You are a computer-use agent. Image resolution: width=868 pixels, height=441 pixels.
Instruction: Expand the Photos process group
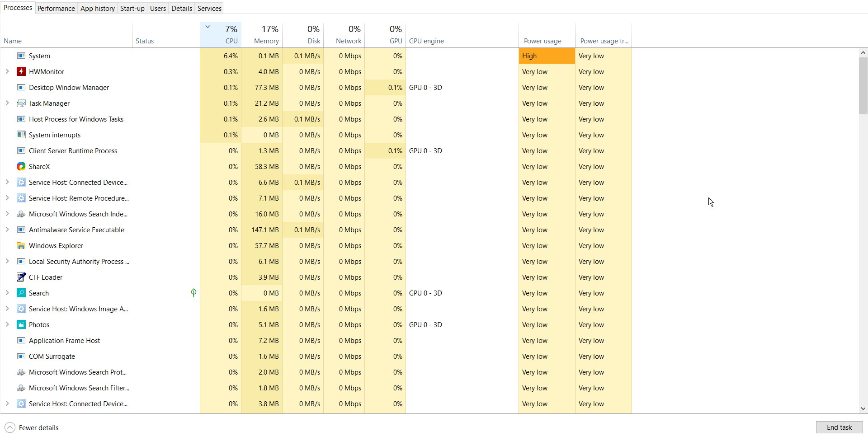click(x=7, y=324)
